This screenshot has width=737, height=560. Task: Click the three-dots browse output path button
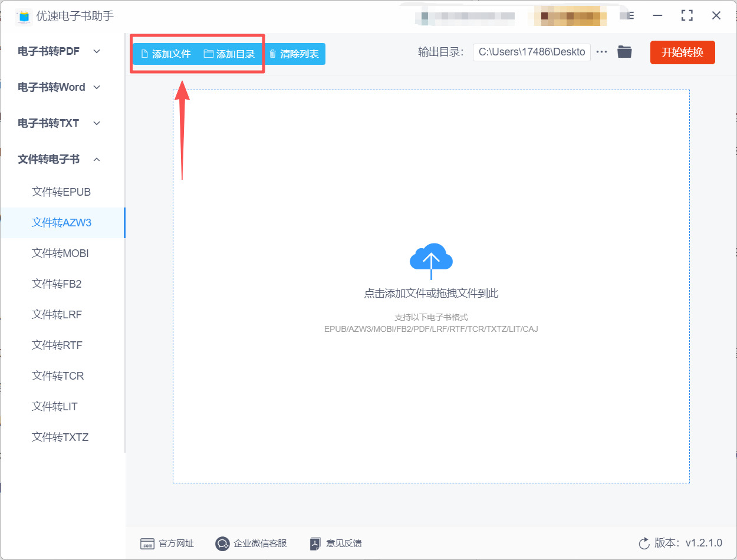(601, 52)
